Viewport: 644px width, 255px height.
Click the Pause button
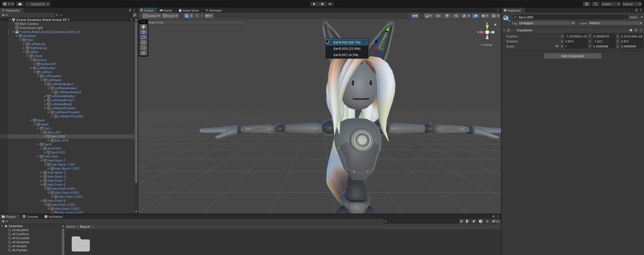pyautogui.click(x=322, y=4)
